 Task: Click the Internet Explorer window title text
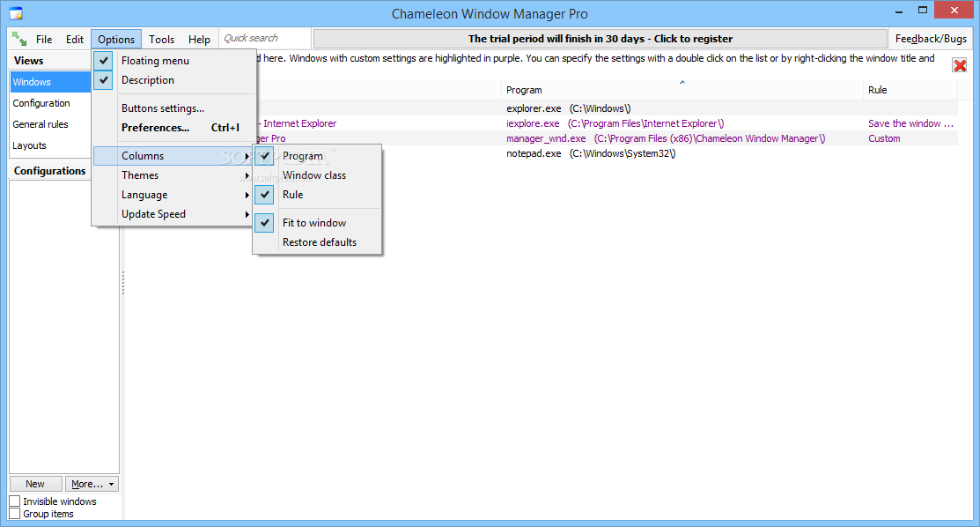pyautogui.click(x=299, y=123)
